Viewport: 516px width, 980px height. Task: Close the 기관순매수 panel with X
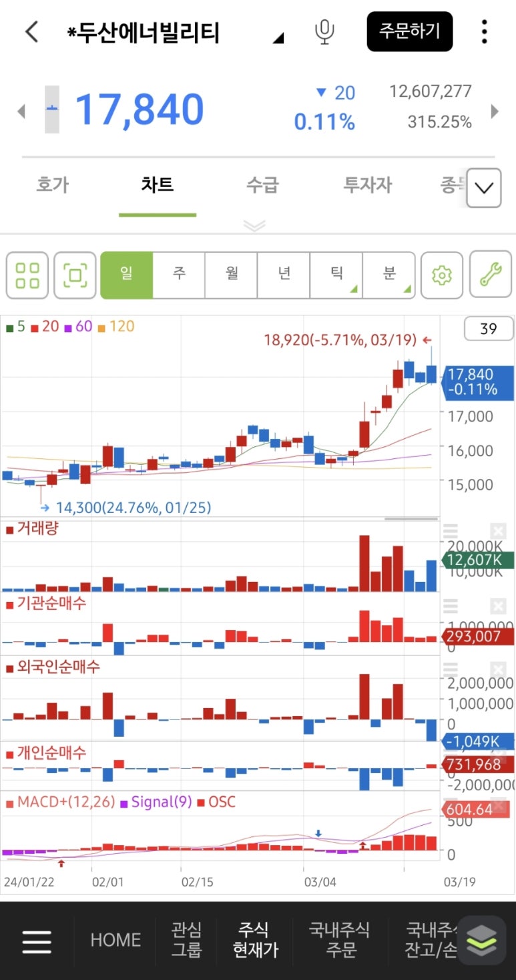coord(499,606)
